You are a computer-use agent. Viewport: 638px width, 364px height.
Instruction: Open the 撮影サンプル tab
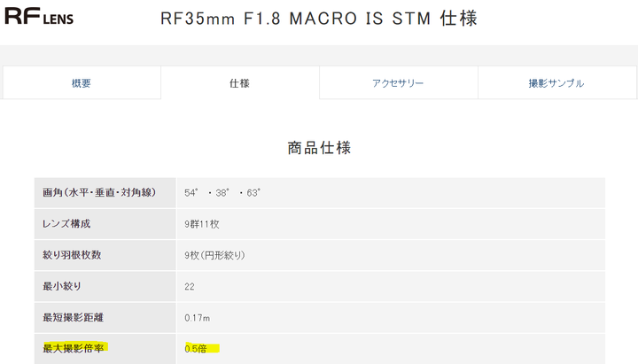tap(556, 83)
